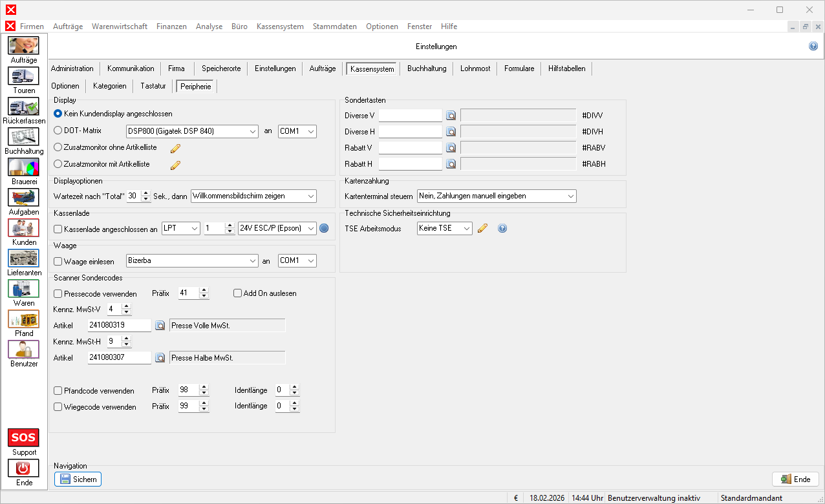The image size is (825, 504).
Task: Edit Zusatzmonitor mit Artikelliste via pencil icon
Action: [175, 164]
